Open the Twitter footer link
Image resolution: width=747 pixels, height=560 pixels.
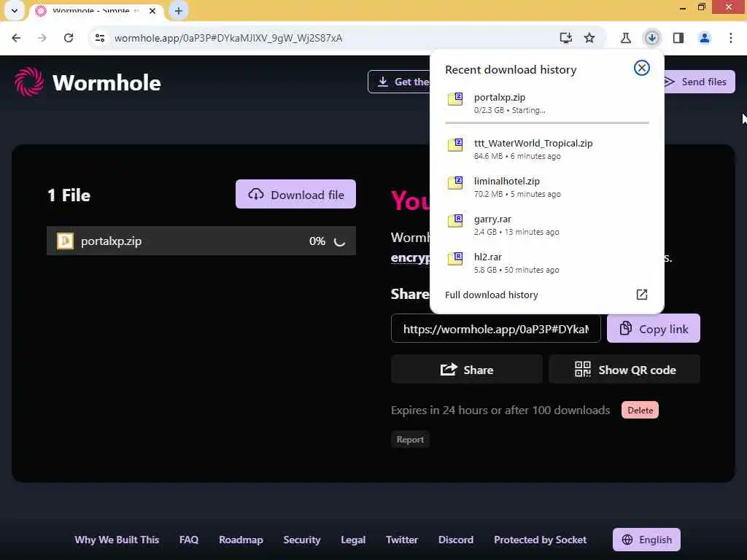[x=402, y=540]
